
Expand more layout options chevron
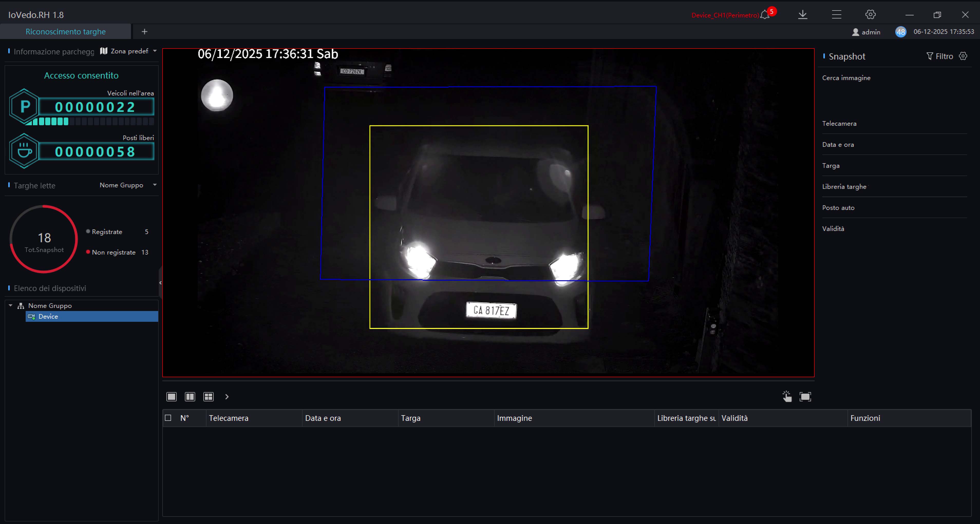[x=227, y=397]
